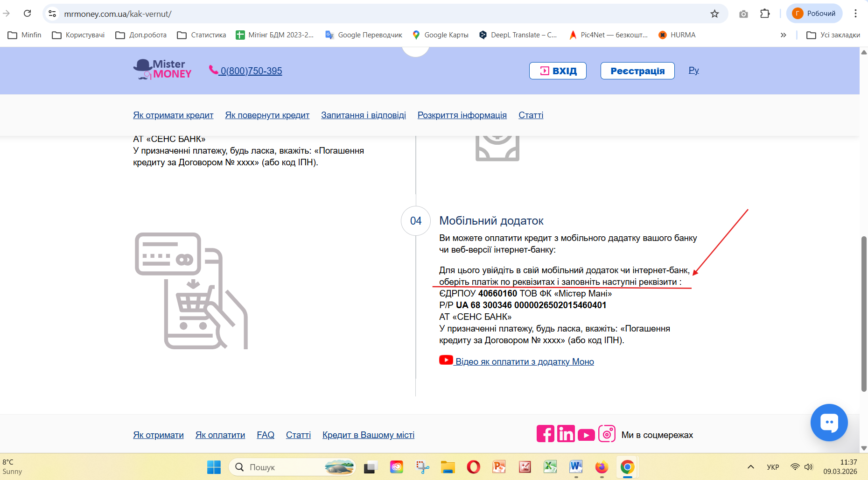868x480 pixels.
Task: Open Chrome's three-dot menu
Action: (x=855, y=14)
